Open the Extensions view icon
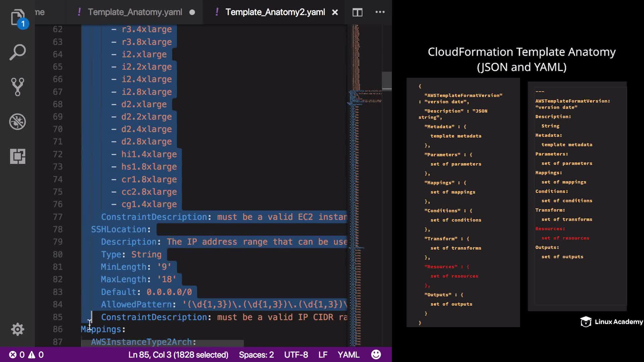Image resolution: width=644 pixels, height=362 pixels. [x=17, y=156]
